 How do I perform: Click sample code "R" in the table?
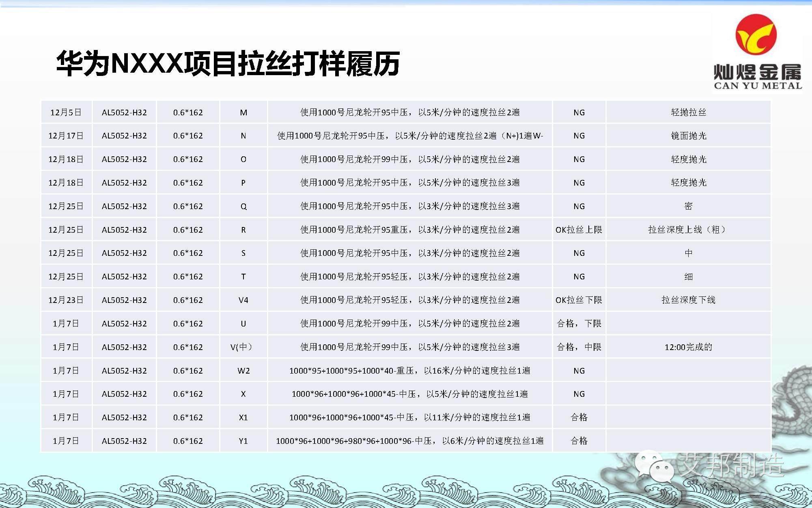243,230
